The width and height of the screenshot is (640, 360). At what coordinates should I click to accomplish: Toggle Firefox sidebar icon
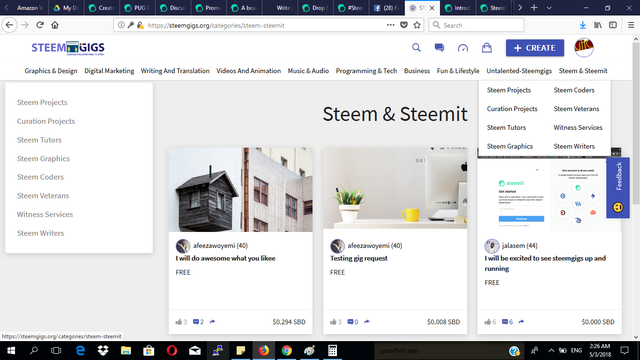tap(613, 25)
